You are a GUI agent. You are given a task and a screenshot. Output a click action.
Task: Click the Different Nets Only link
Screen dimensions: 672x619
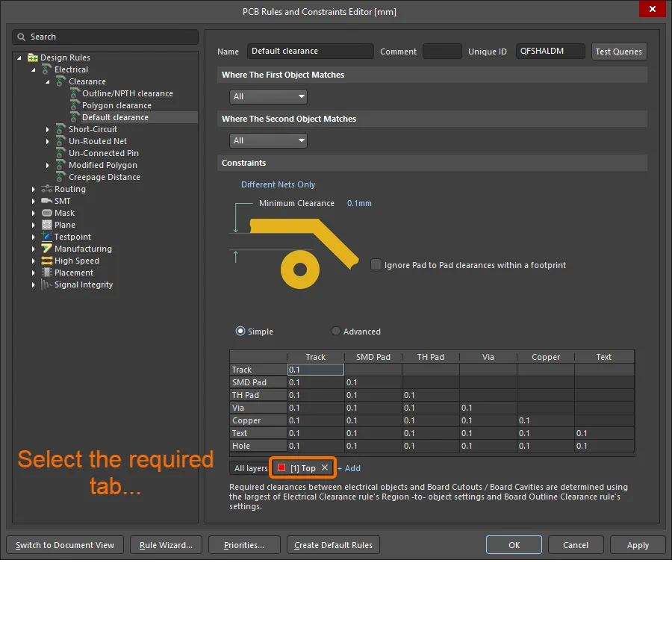[x=278, y=184]
